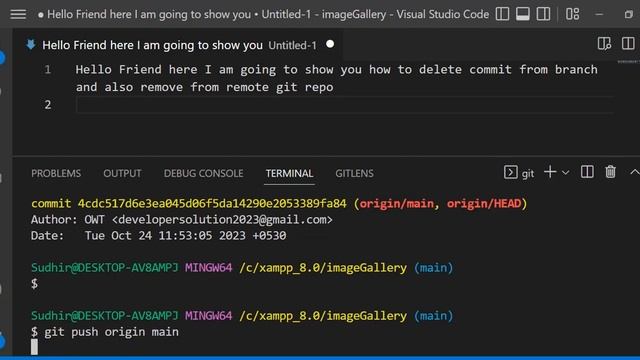The image size is (640, 360).
Task: Click commit hash 4cdc517d6e3ea045d06f5da14290e2053389fa84
Action: click(x=212, y=203)
